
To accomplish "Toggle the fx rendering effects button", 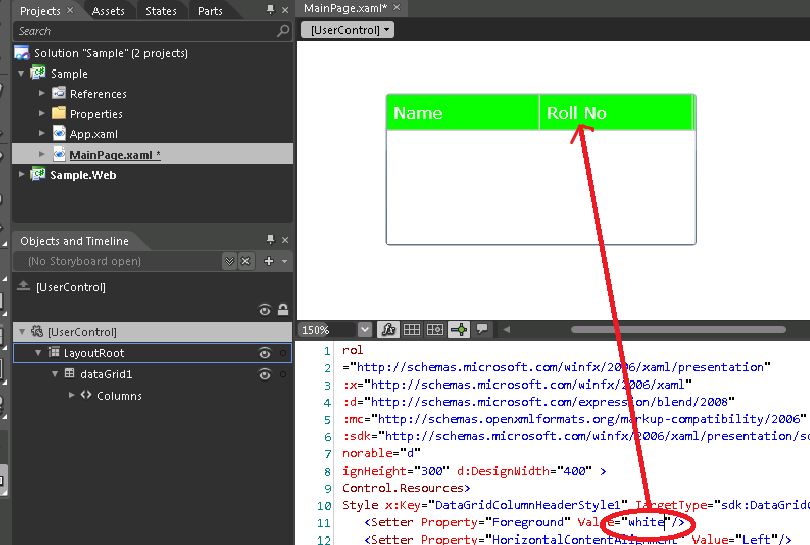I will coord(388,330).
